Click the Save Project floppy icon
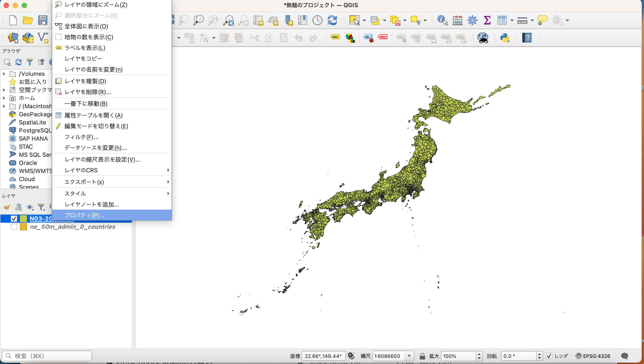Image resolution: width=644 pixels, height=364 pixels. coord(43,20)
